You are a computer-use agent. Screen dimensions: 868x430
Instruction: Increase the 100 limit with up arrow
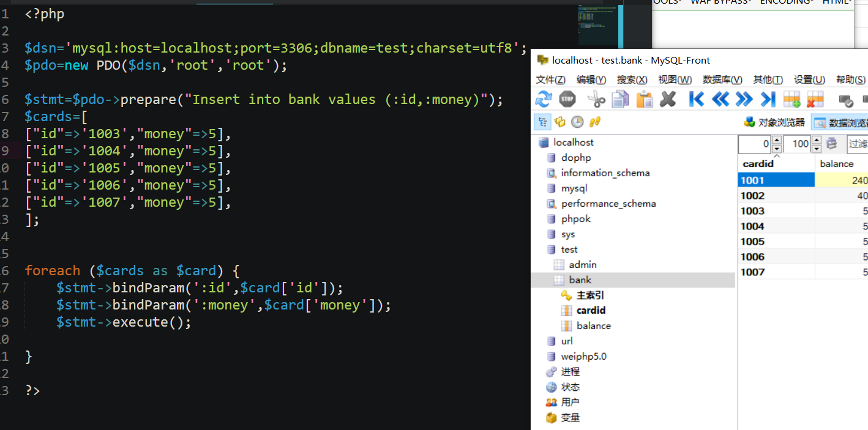(x=817, y=140)
